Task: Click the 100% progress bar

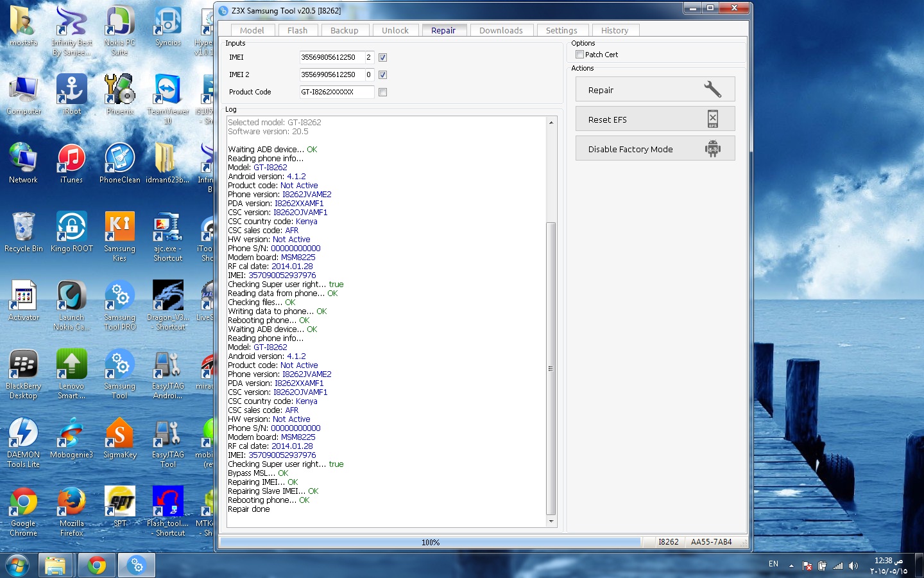Action: (431, 542)
